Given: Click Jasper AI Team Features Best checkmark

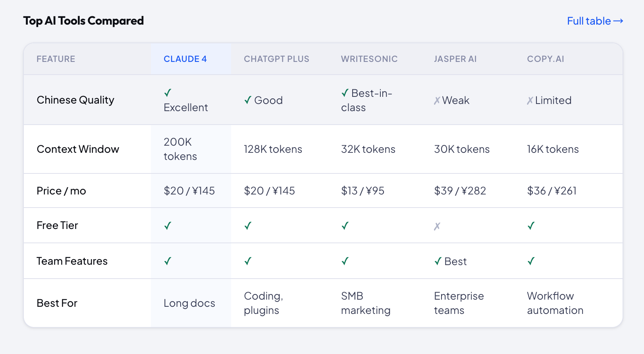Looking at the screenshot, I should point(438,261).
